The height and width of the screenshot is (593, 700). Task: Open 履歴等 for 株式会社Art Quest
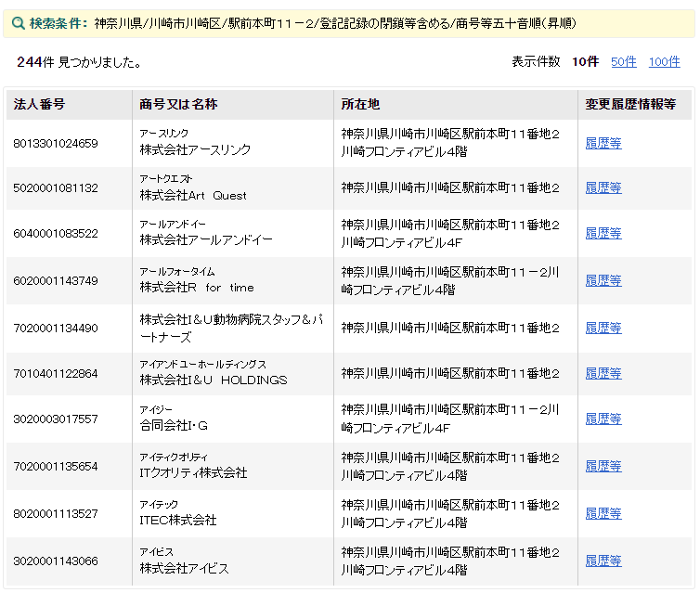(603, 187)
